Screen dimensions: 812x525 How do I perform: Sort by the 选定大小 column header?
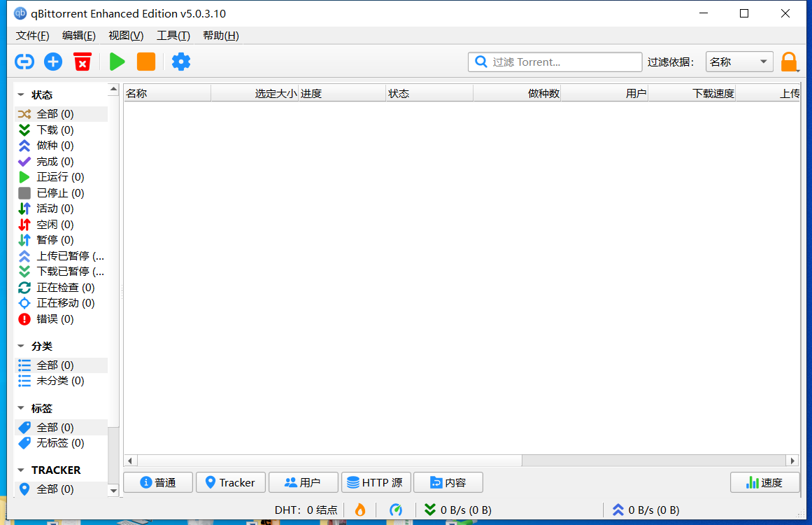point(255,93)
